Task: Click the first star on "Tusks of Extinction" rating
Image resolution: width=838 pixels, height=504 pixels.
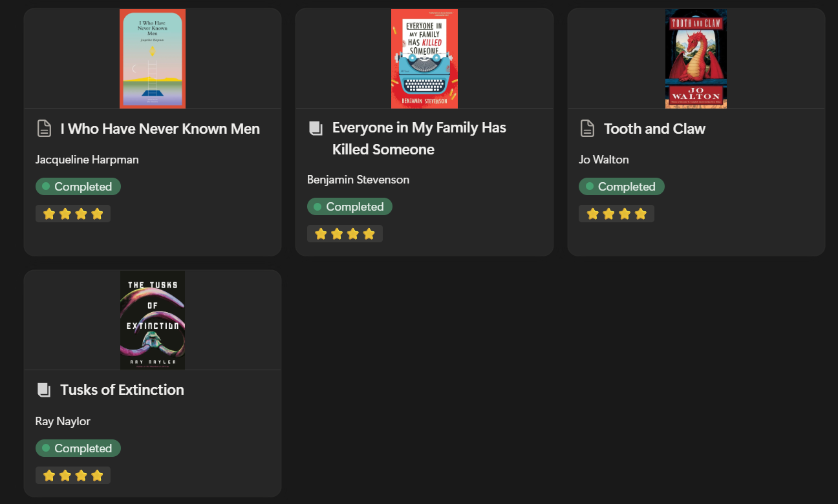Action: click(x=49, y=474)
